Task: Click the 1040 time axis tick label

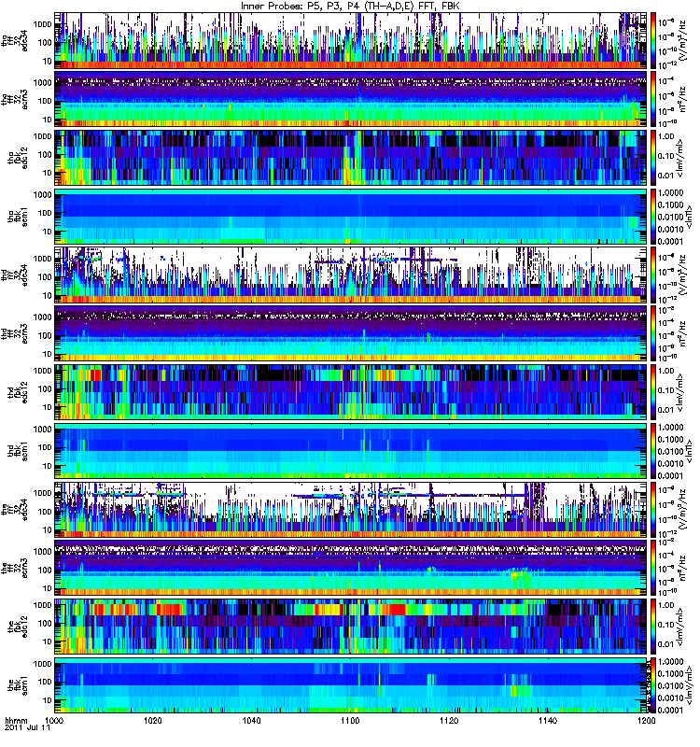Action: click(251, 721)
